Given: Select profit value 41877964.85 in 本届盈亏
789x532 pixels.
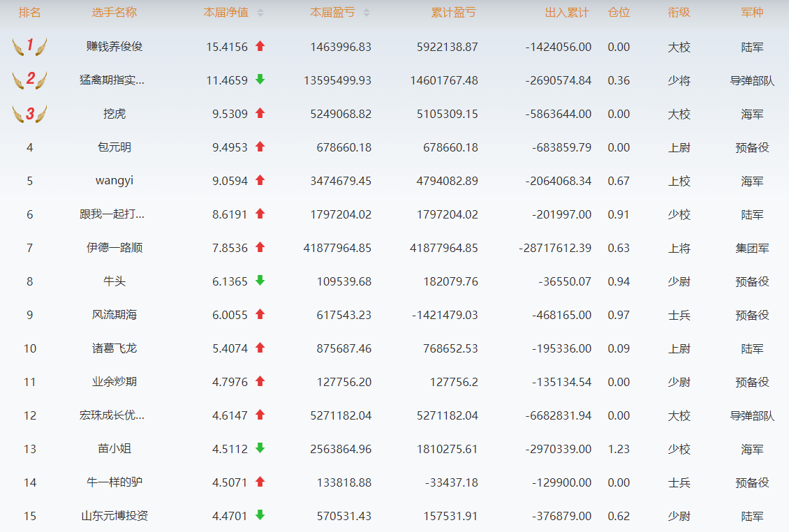Looking at the screenshot, I should tap(337, 248).
